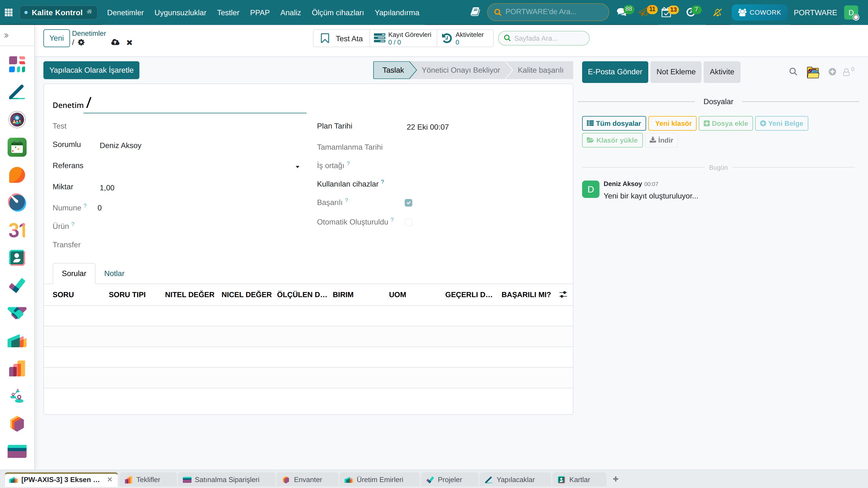
Task: Expand the left sidebar with chevron
Action: 7,35
